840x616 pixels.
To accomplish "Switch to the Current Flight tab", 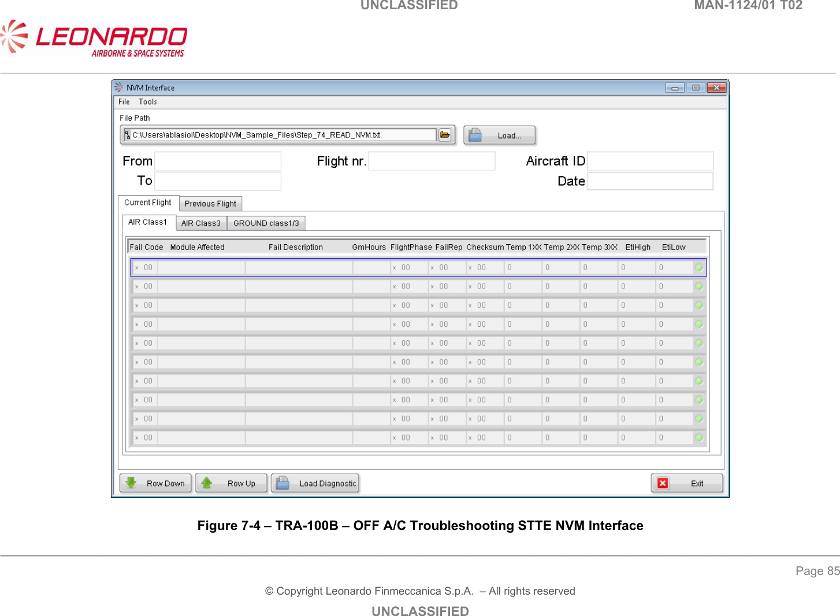I will tap(148, 203).
